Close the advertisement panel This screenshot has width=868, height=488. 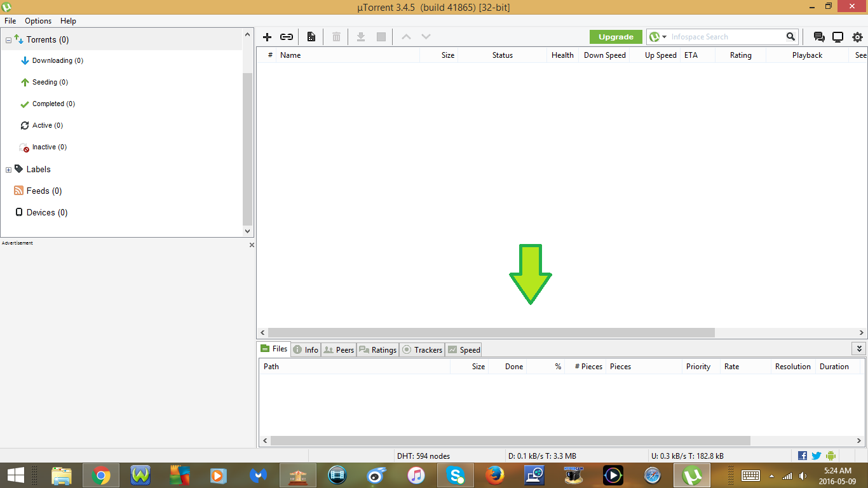(252, 245)
